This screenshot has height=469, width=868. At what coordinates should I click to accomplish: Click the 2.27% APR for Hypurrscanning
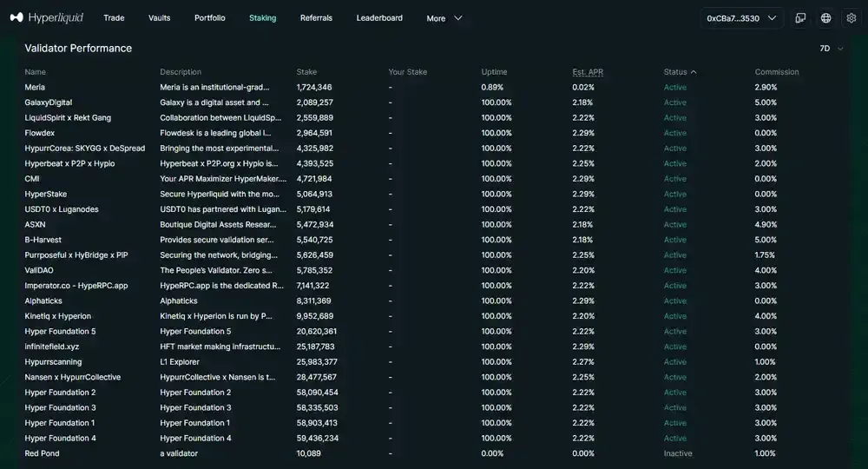tap(583, 362)
